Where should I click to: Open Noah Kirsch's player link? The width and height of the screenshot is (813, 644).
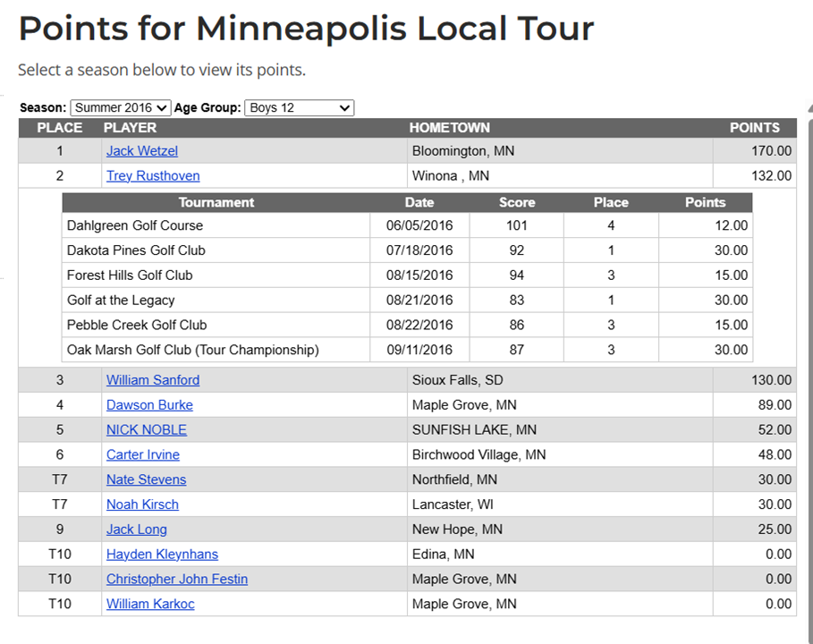click(x=142, y=505)
